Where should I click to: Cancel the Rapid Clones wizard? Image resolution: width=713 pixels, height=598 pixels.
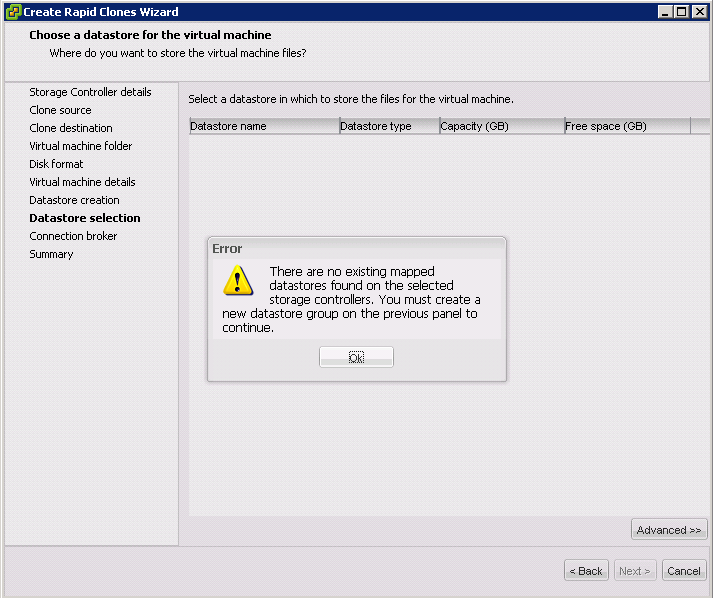[x=684, y=571]
